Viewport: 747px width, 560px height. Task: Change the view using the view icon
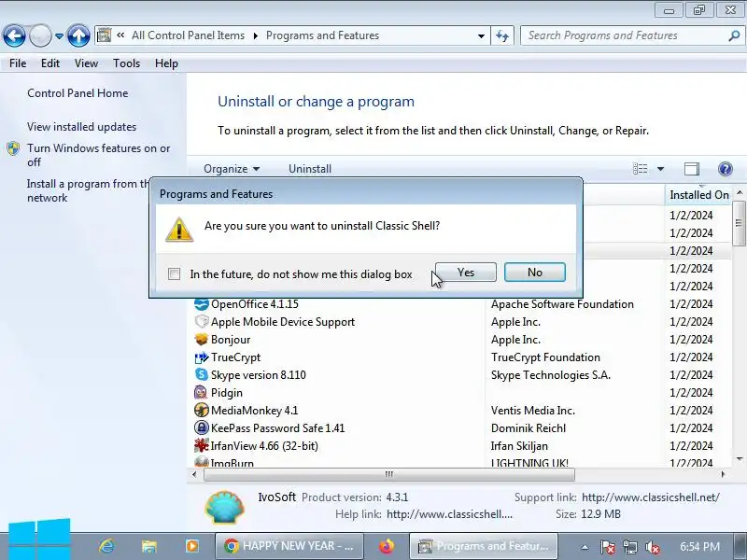640,169
